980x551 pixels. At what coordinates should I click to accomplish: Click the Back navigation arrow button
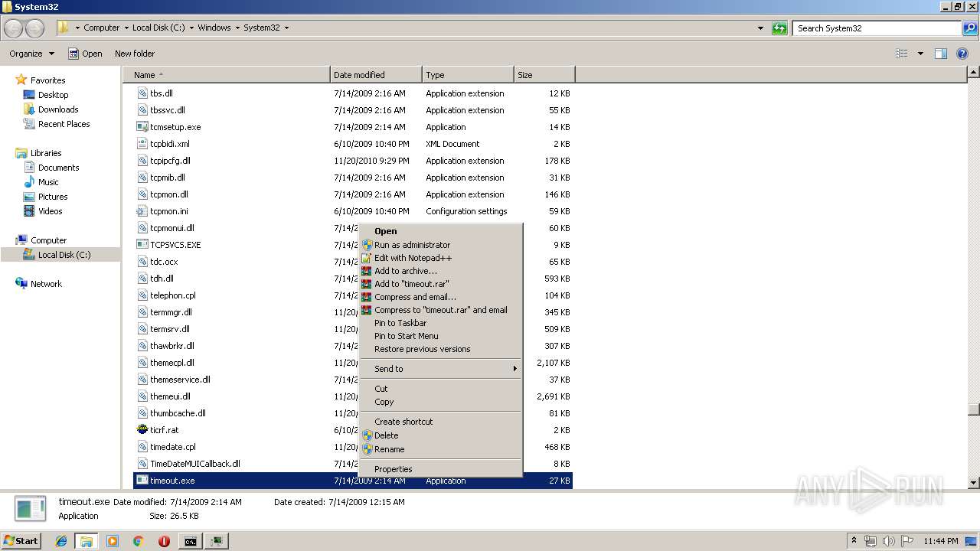tap(14, 28)
